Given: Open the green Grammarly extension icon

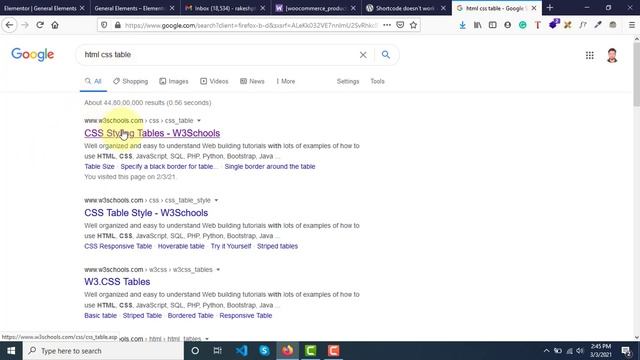Looking at the screenshot, I should tap(522, 25).
